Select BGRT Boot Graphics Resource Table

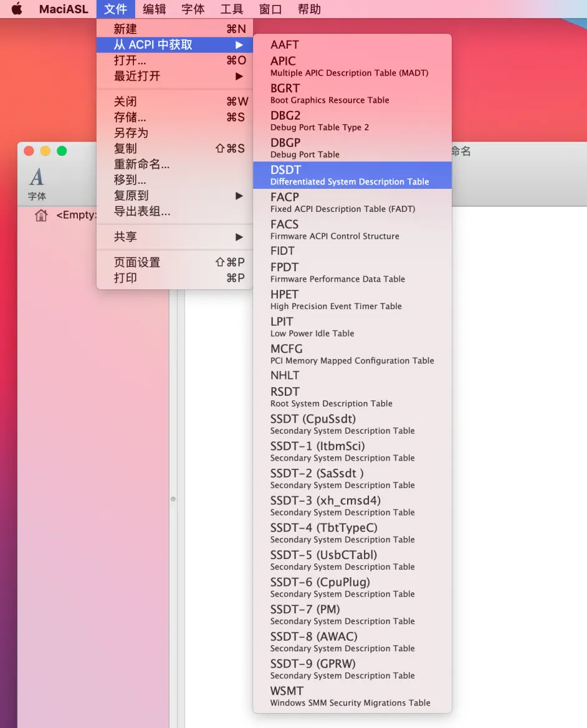(x=352, y=93)
